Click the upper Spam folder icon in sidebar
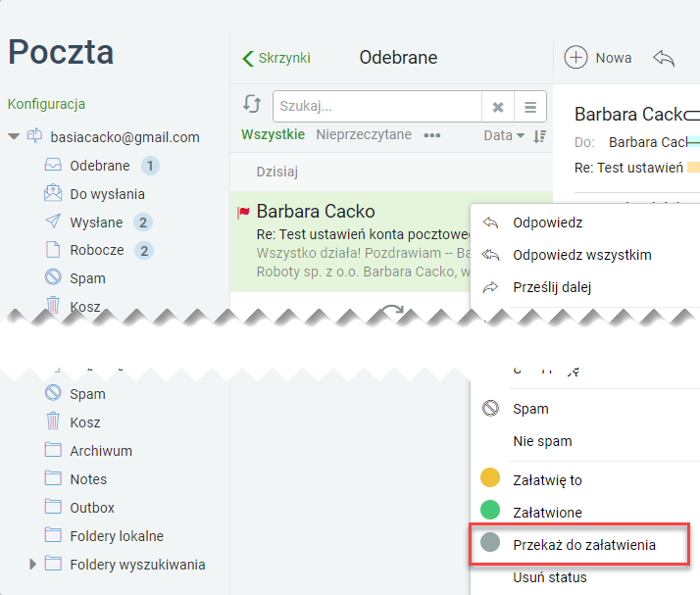Screen dimensions: 700x595 point(53,277)
